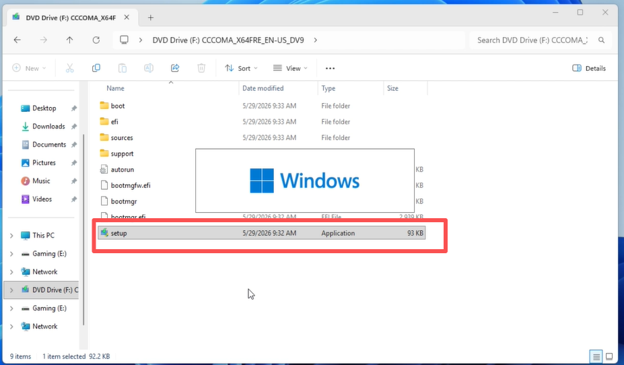Click the navigation pane scrollbar
This screenshot has height=365, width=624.
[84, 229]
